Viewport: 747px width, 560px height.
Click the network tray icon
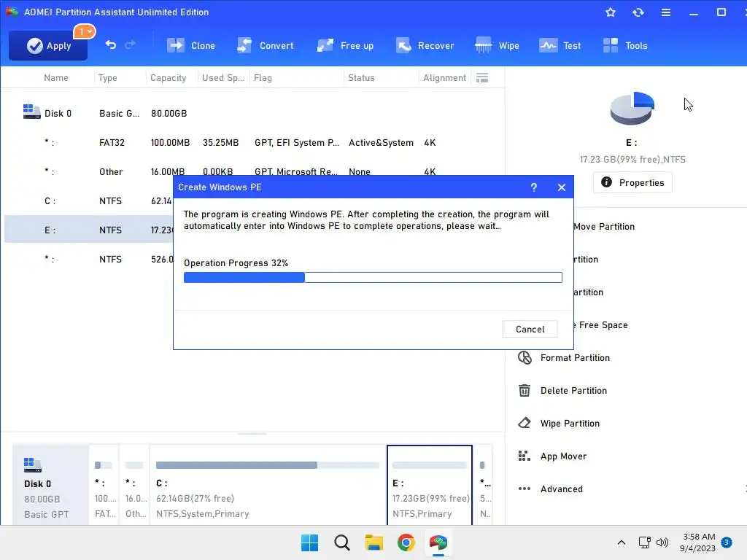pos(645,542)
